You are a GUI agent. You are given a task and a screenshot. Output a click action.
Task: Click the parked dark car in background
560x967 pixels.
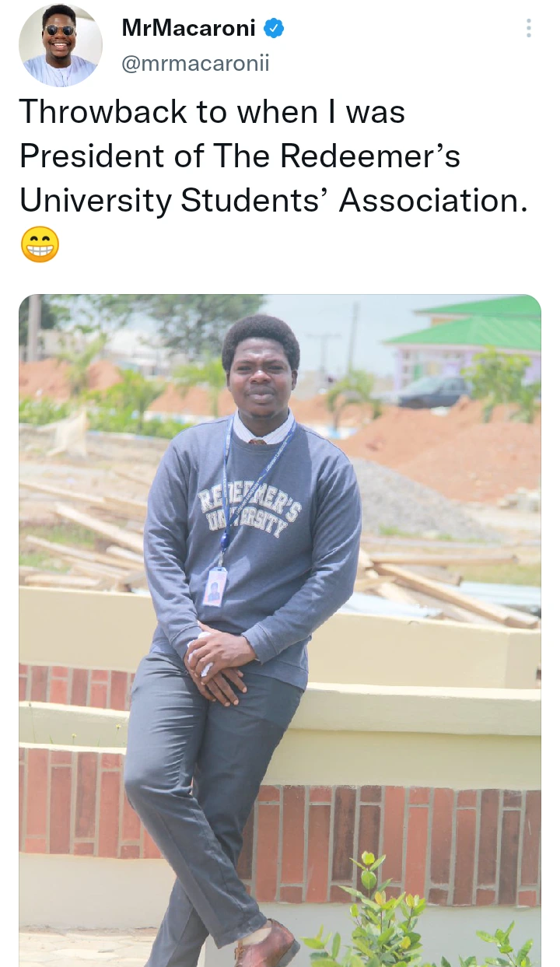pyautogui.click(x=433, y=391)
